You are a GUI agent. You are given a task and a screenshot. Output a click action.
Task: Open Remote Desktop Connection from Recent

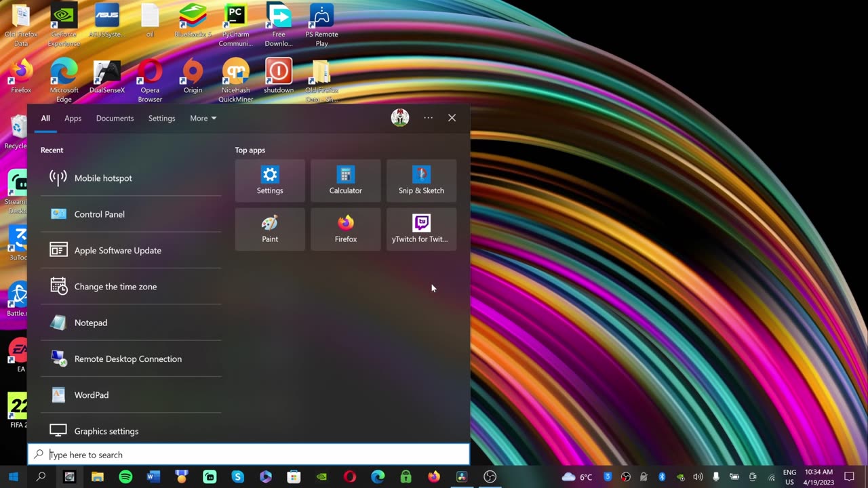click(131, 359)
